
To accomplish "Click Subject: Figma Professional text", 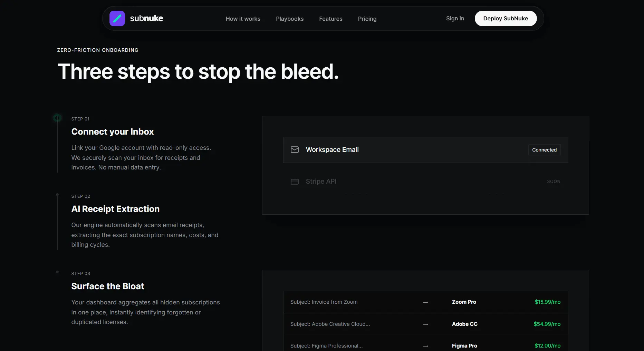I will (x=326, y=346).
